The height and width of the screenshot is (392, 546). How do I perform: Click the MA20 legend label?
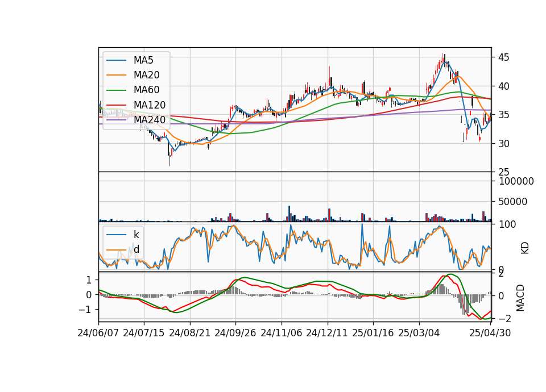(x=146, y=75)
